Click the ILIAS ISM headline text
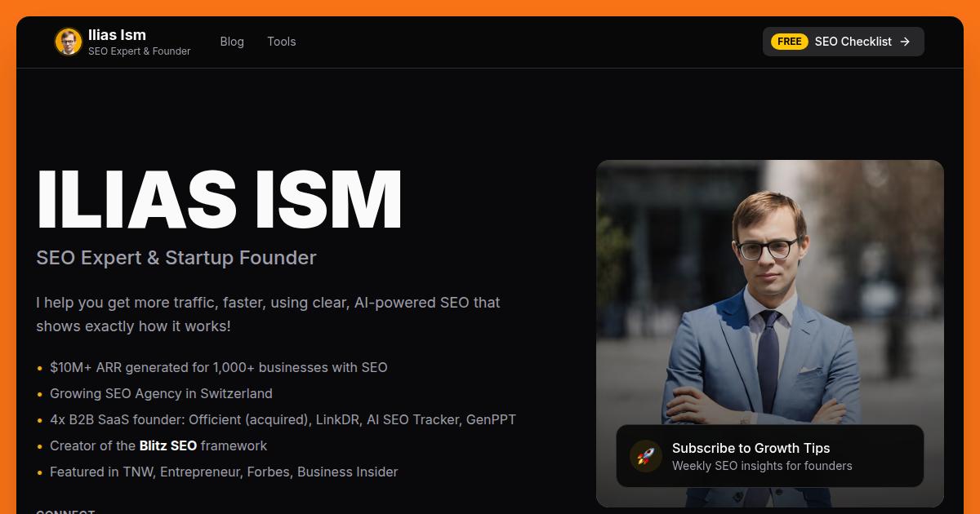 point(219,198)
